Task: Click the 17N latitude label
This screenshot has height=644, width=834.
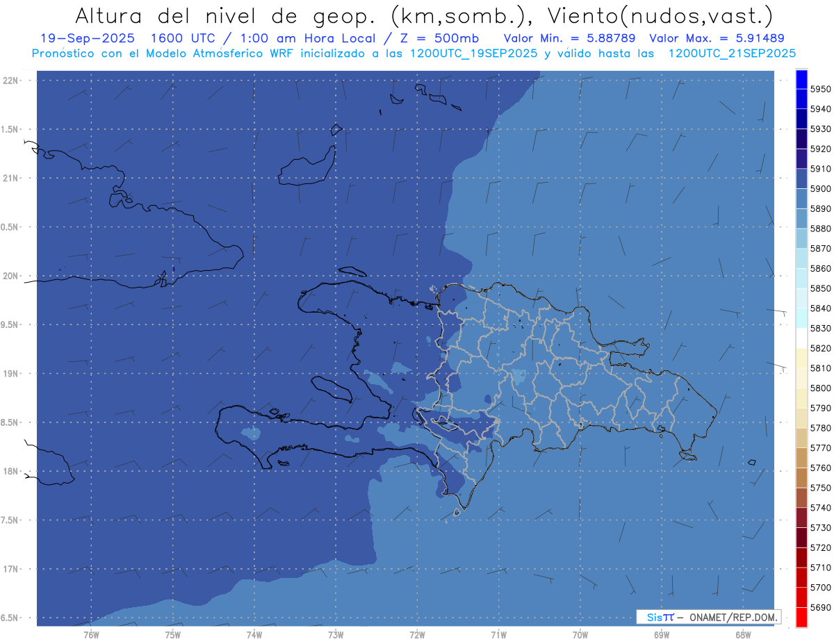Action: [10, 569]
